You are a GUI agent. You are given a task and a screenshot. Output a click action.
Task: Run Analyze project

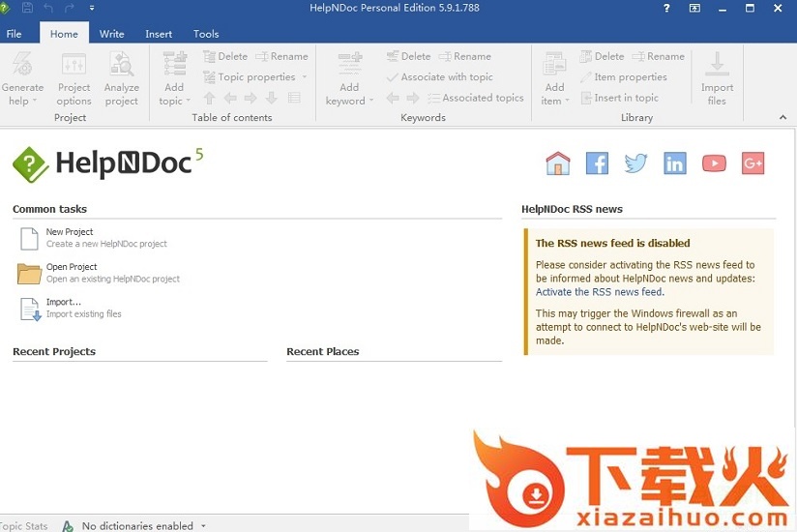(122, 79)
